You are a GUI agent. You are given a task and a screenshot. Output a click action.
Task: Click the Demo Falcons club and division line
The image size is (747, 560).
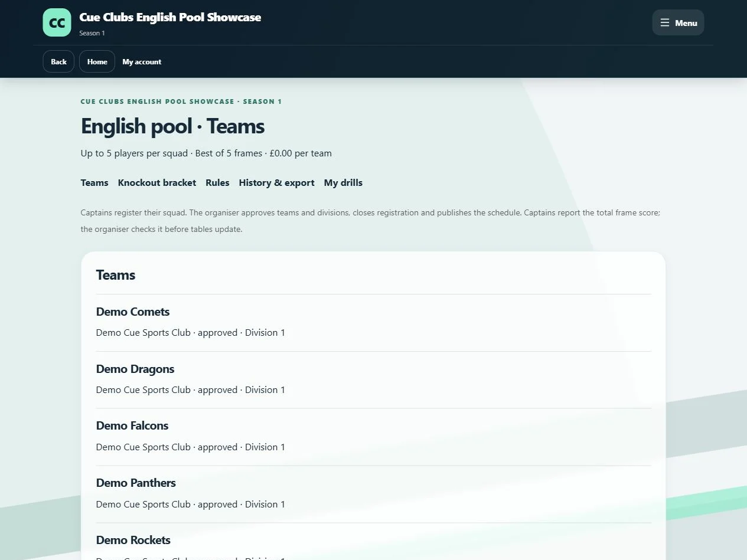[x=191, y=447]
